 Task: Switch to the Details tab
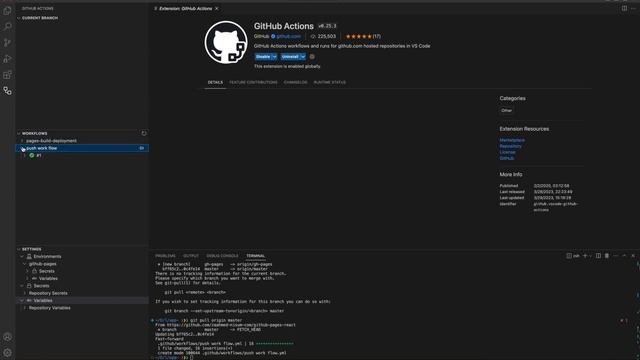215,82
